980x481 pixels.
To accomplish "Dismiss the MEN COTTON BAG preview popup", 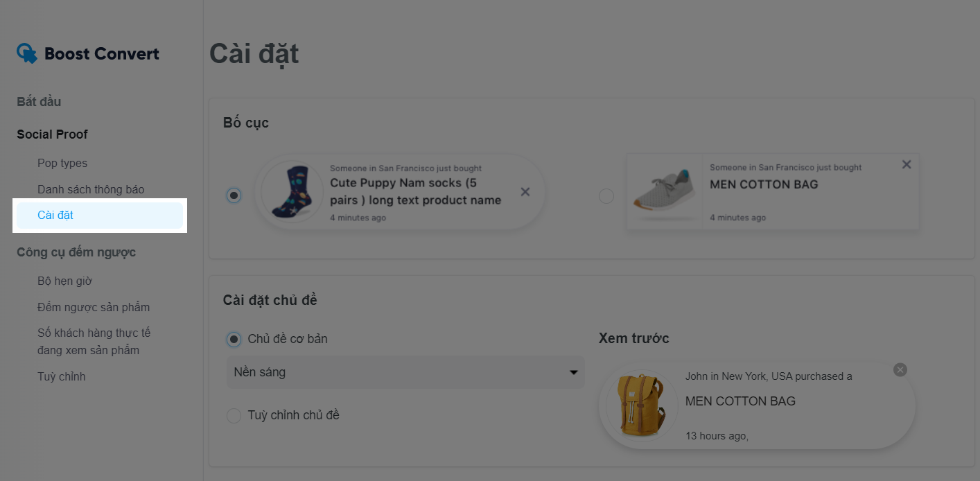I will [x=900, y=369].
